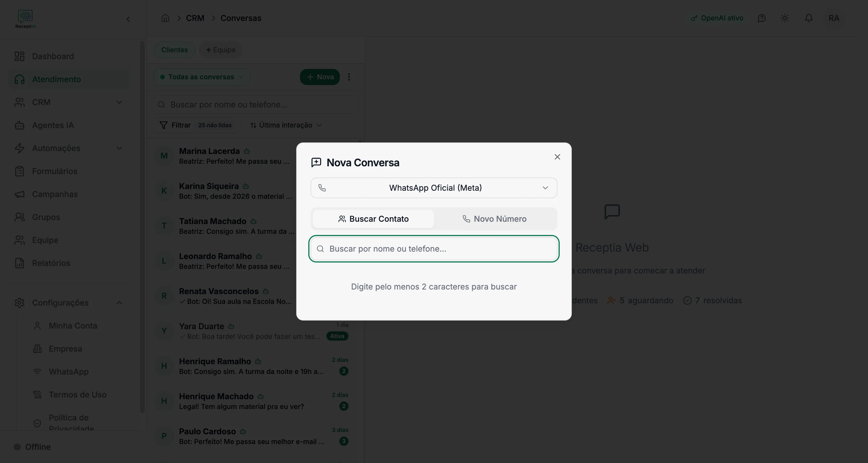The image size is (868, 463).
Task: Click the OpenAI ativo status indicator
Action: pos(717,18)
